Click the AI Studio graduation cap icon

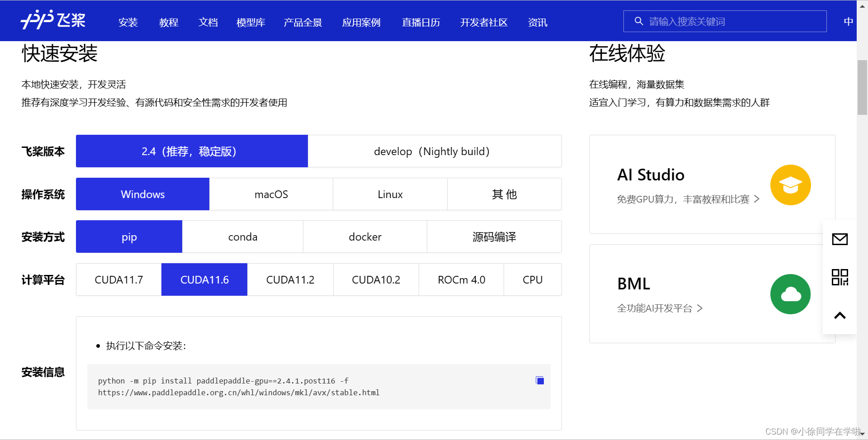point(790,185)
